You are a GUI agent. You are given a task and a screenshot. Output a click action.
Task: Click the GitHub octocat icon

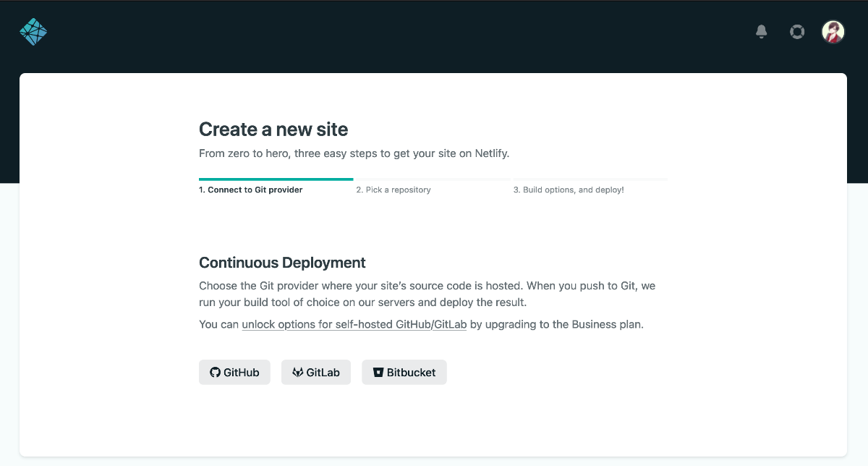point(215,372)
